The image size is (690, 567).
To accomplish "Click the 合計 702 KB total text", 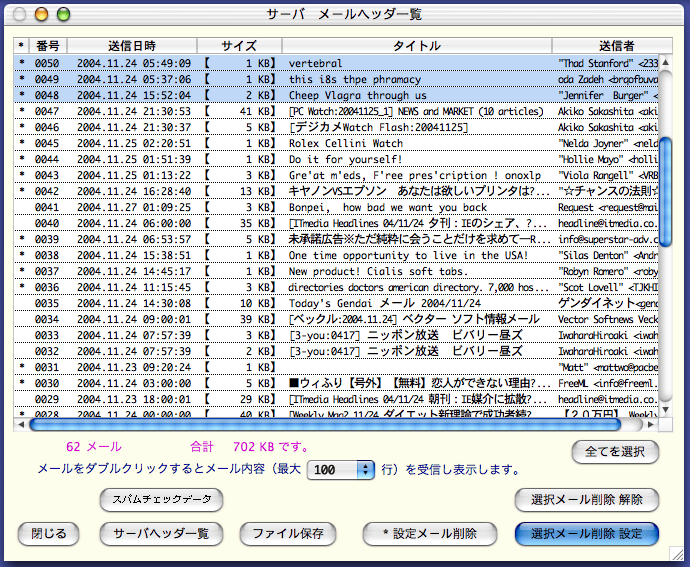I will click(x=249, y=447).
